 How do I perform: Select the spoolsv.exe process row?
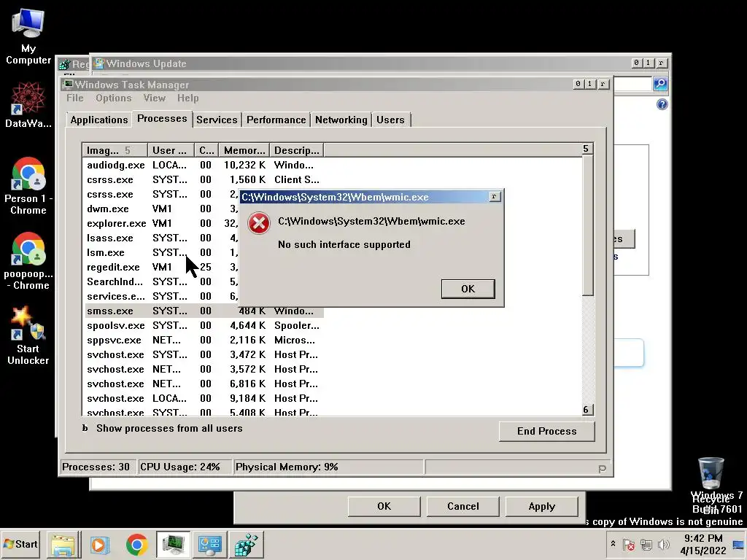coord(204,326)
